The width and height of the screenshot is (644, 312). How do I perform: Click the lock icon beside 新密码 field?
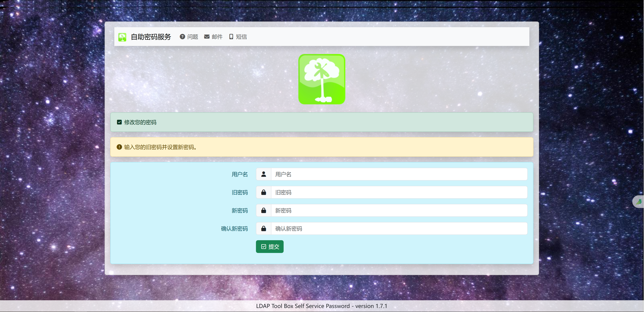[x=264, y=210]
